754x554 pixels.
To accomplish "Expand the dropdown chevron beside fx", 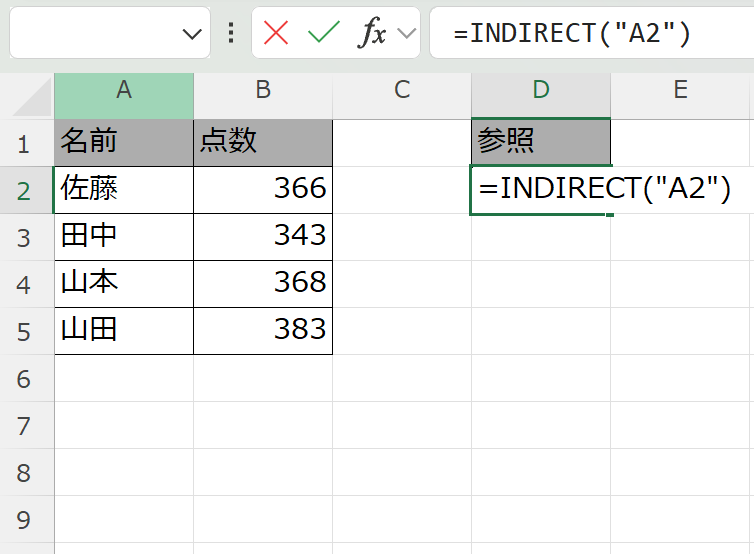I will coord(406,34).
